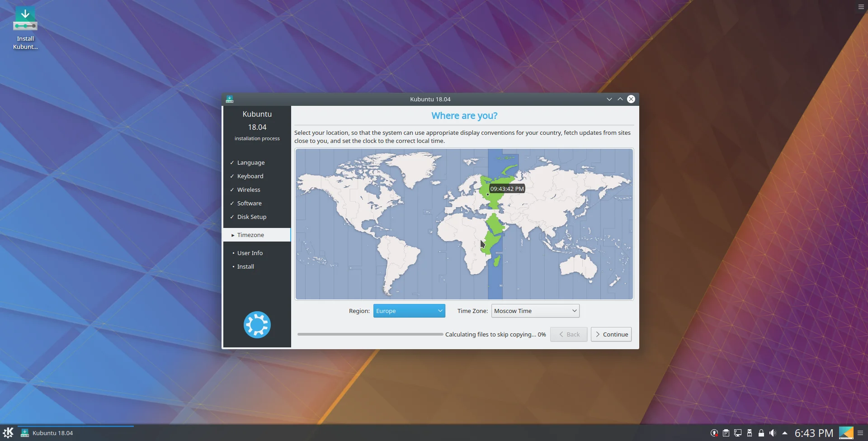Click the "Where are you?" heading
This screenshot has height=441, width=868.
(464, 116)
